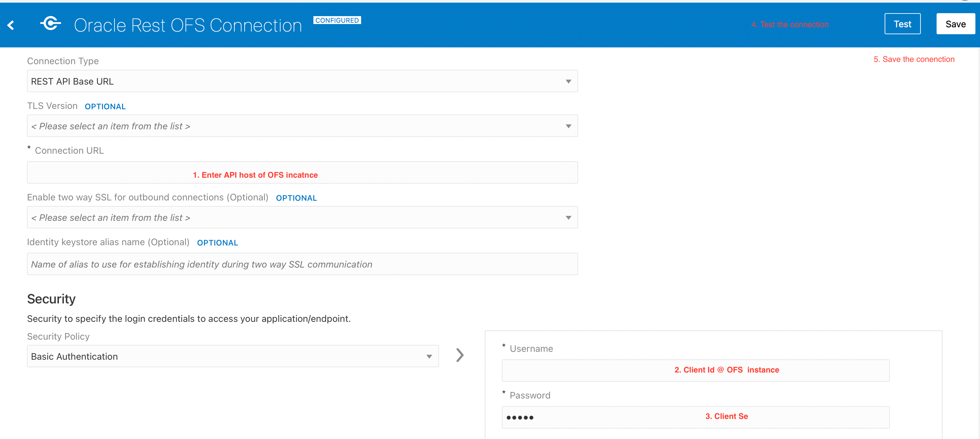Click the Username label
The width and height of the screenshot is (980, 439).
(x=531, y=349)
